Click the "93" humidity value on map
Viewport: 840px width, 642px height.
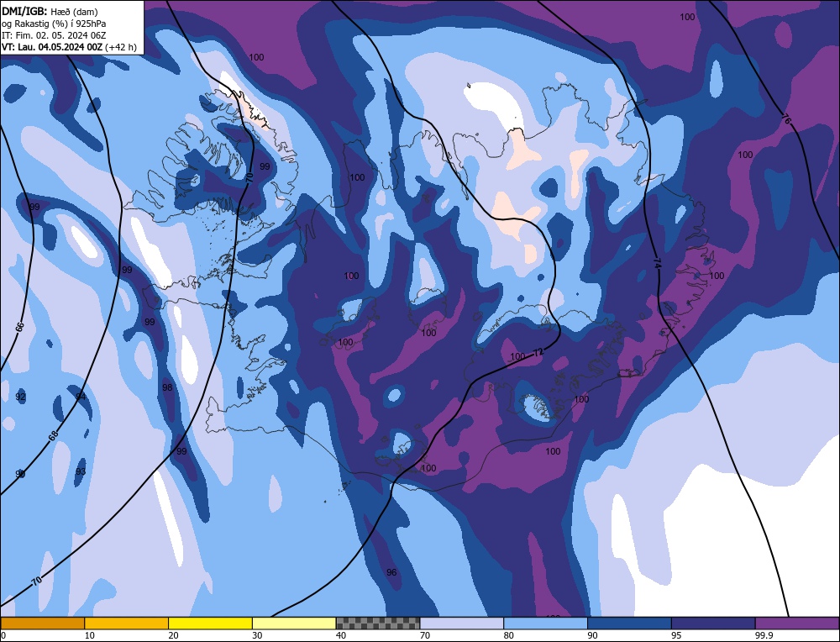click(x=81, y=471)
